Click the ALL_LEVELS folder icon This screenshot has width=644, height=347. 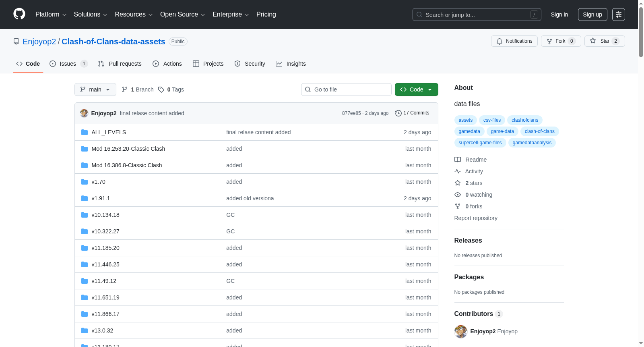coord(85,132)
